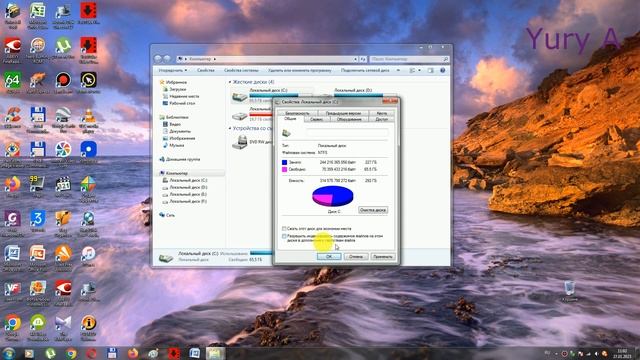Click the Очистка диска button
Screen dimensions: 640x360
click(373, 210)
